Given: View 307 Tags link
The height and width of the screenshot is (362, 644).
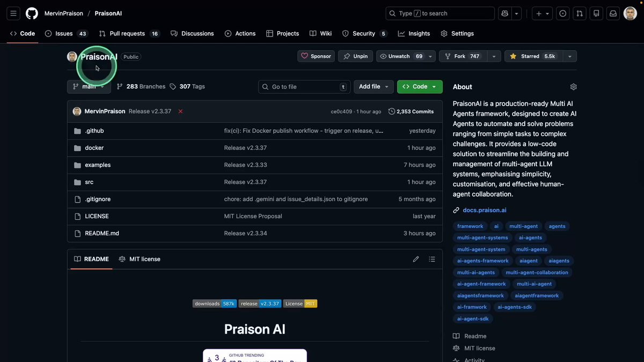Looking at the screenshot, I should 187,86.
